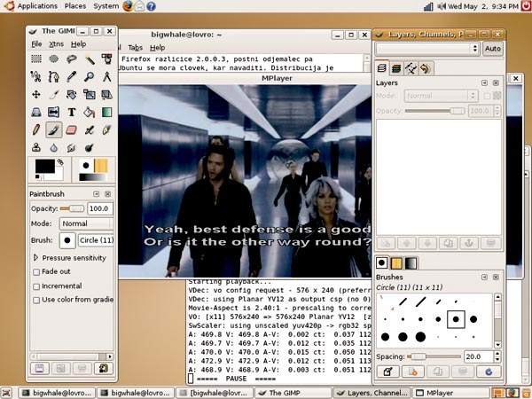
Task: Switch to the Channels tab
Action: pos(396,68)
